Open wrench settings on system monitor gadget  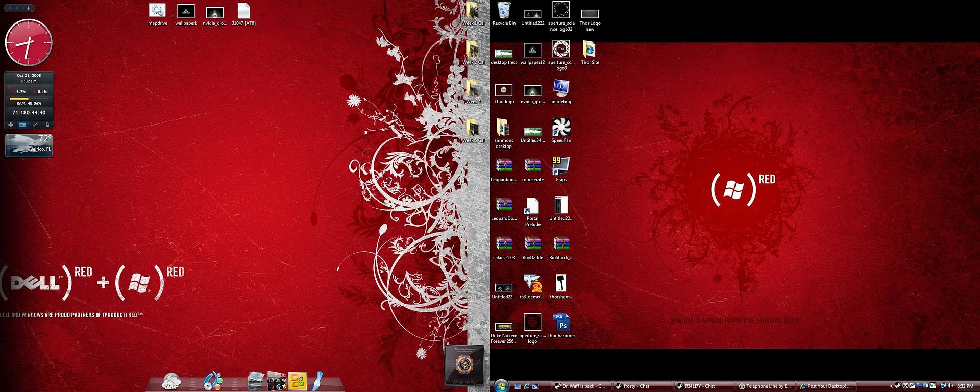pyautogui.click(x=35, y=125)
